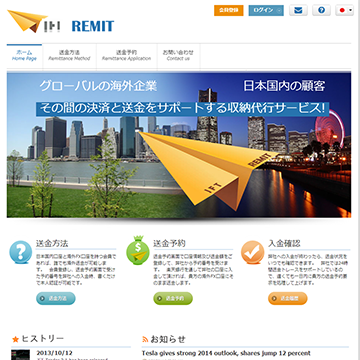This screenshot has width=360, height=360.
Task: Click the mail envelope icon button
Action: [x=298, y=10]
